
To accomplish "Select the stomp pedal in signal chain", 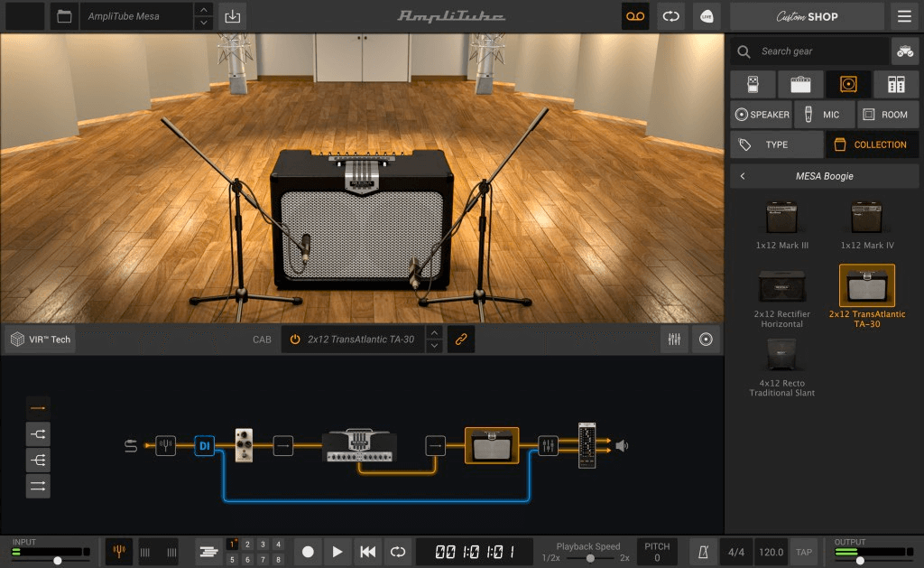I will click(244, 444).
